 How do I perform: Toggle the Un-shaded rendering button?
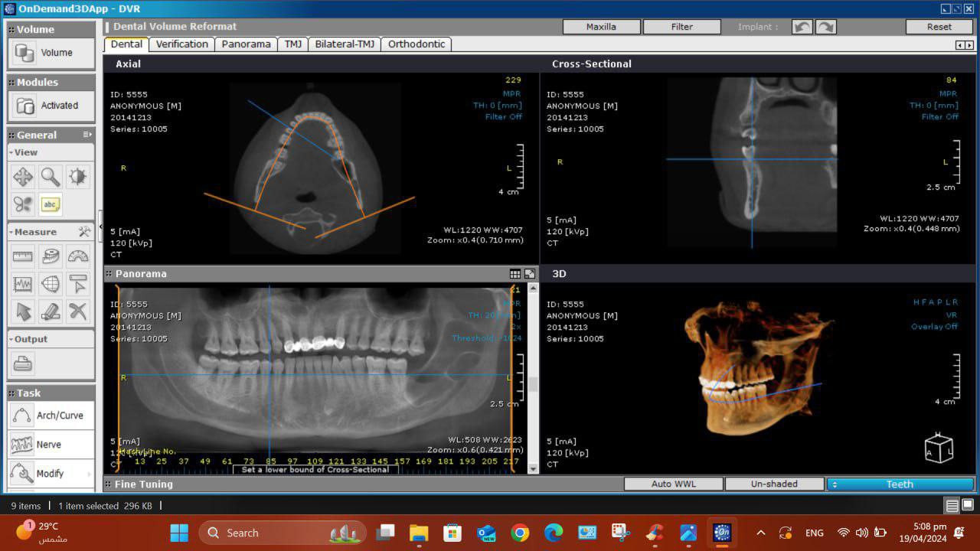pos(773,484)
